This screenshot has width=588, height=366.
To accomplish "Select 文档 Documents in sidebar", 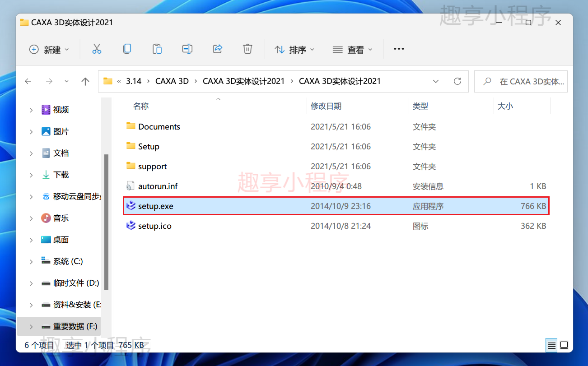I will [x=61, y=153].
